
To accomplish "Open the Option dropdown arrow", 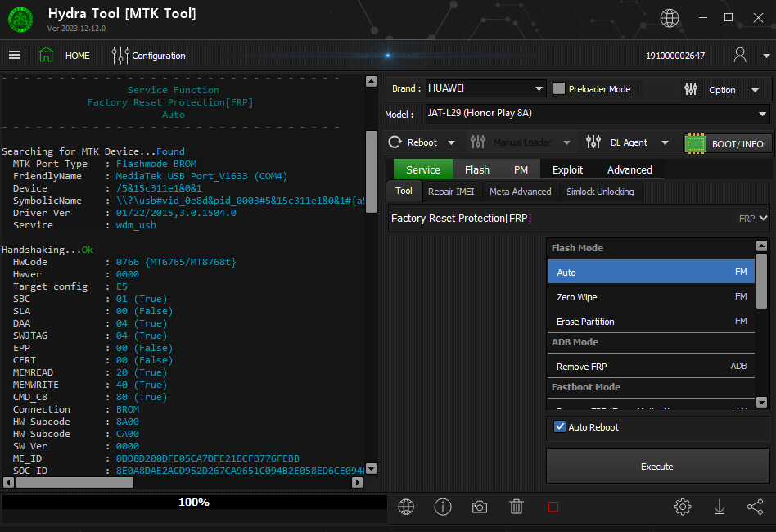I will pyautogui.click(x=756, y=90).
